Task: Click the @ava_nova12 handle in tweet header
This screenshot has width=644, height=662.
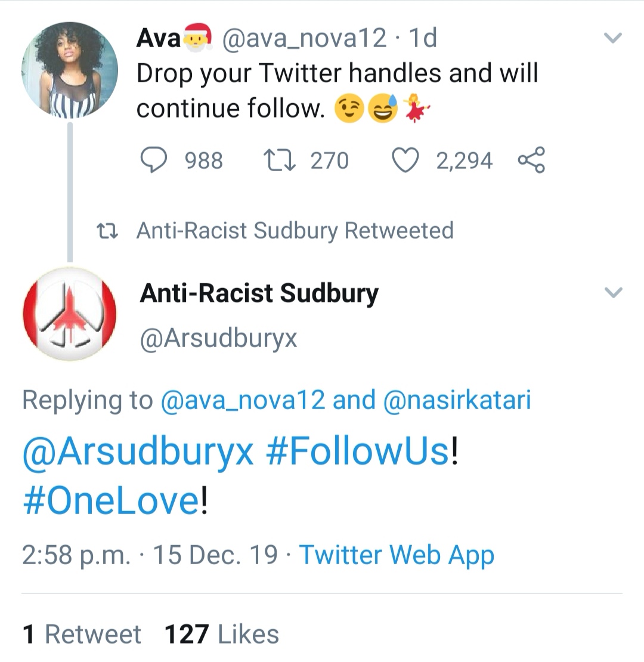Action: coord(304,39)
